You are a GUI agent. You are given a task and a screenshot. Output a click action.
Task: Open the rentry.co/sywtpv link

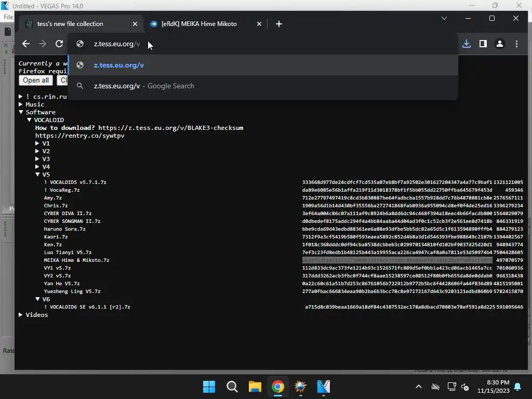click(x=79, y=136)
